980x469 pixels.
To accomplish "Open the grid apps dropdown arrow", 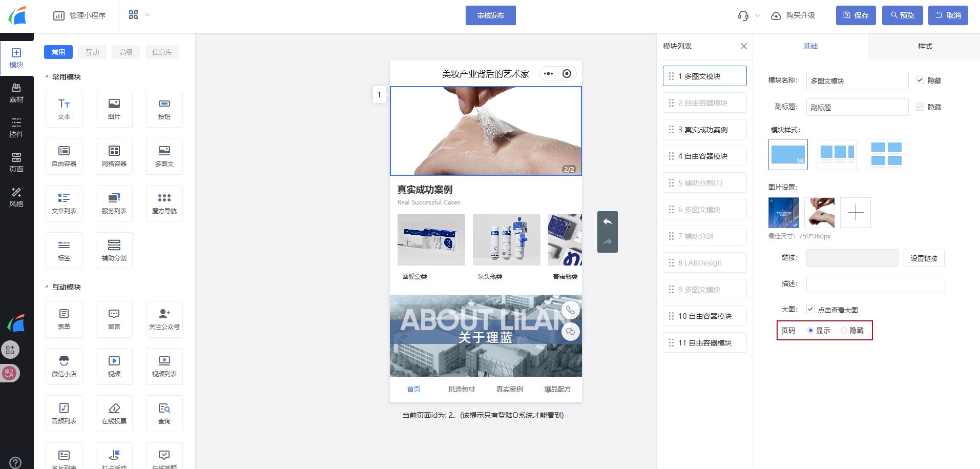I will coord(148,15).
